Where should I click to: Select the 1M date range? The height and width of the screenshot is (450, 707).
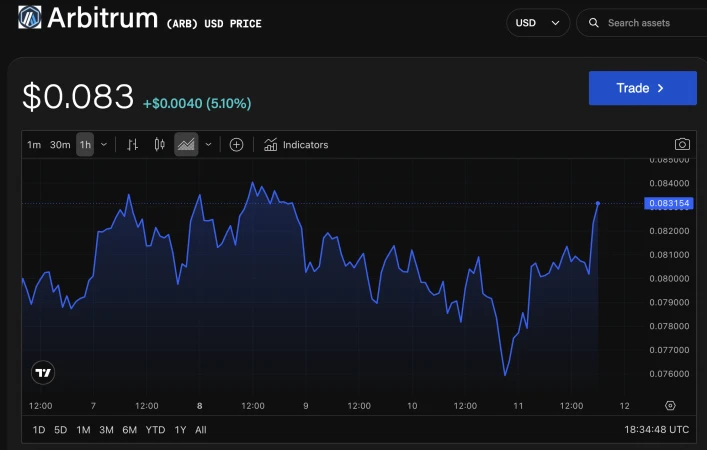click(83, 430)
